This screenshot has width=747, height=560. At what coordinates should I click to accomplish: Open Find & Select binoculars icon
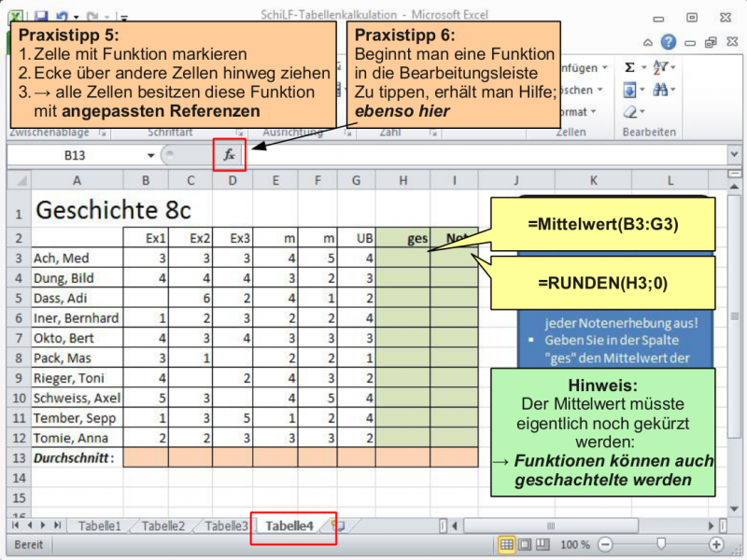(662, 90)
